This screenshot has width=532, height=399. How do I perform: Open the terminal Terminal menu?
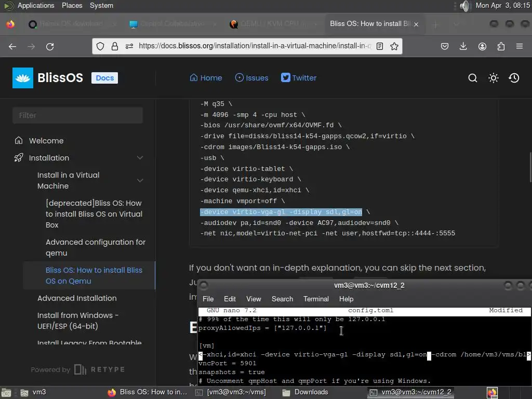click(316, 299)
